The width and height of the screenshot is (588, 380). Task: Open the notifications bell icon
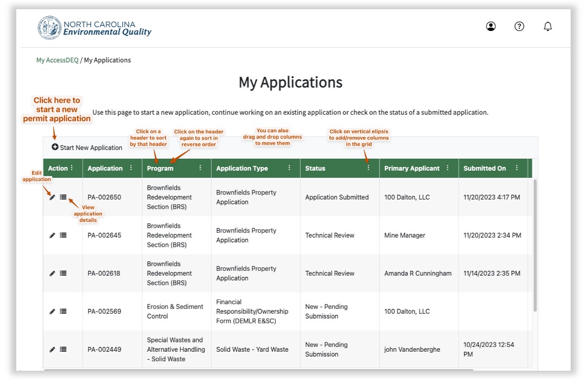pos(547,26)
